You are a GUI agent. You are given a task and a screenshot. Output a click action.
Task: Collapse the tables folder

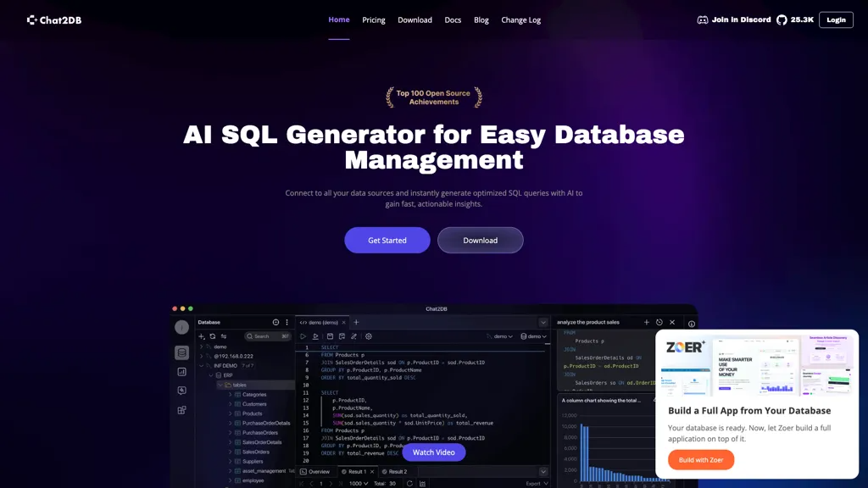pyautogui.click(x=220, y=385)
